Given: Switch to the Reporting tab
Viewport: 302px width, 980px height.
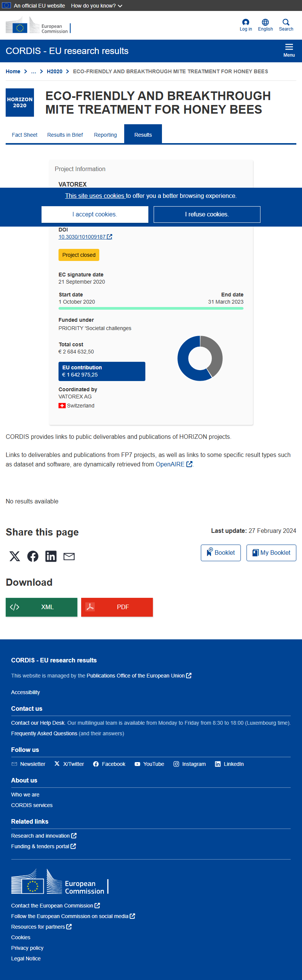Looking at the screenshot, I should 105,135.
